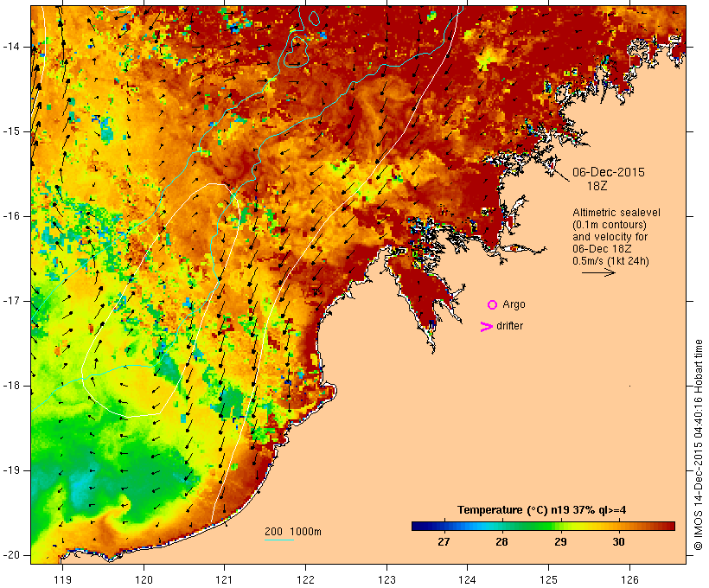Click the dark blue end of temperature colorbar

point(417,526)
